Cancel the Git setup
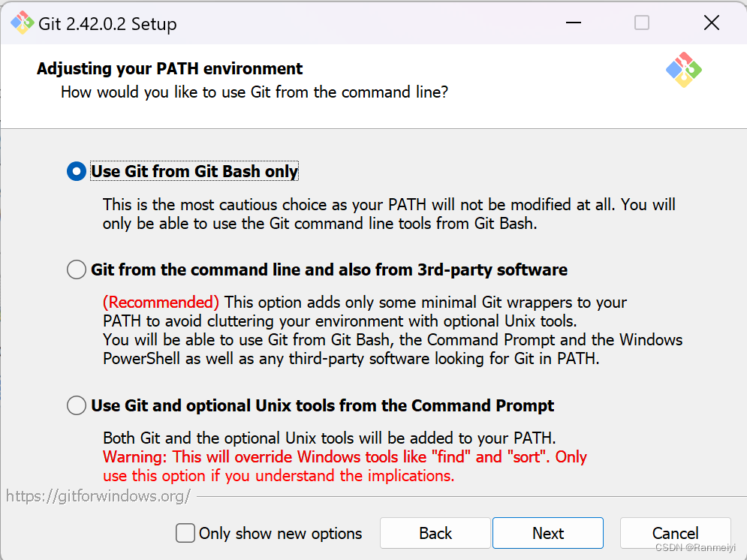 point(675,533)
